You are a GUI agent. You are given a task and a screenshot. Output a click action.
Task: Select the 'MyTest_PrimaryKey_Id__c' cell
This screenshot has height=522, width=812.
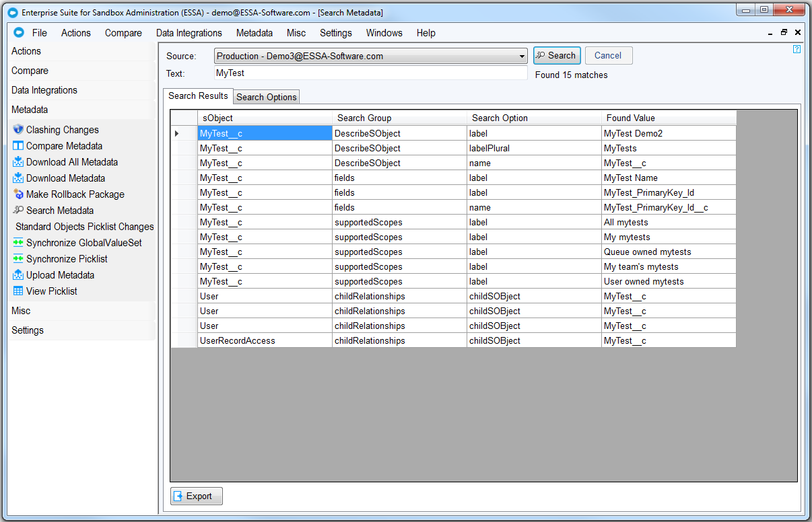(x=669, y=207)
